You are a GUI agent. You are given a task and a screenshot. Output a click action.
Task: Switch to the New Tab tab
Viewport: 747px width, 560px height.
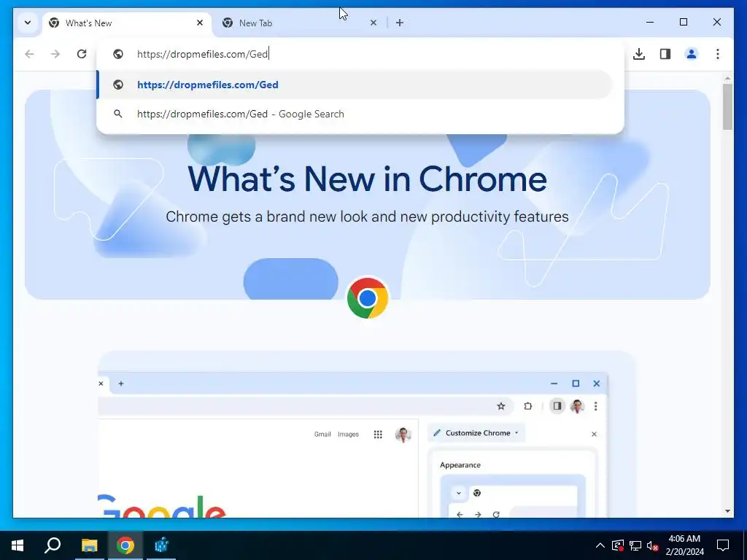point(301,23)
